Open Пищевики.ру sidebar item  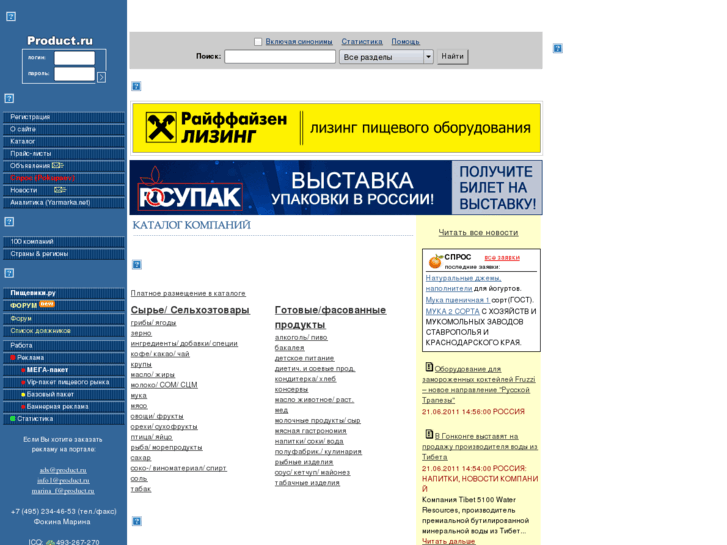pyautogui.click(x=64, y=293)
